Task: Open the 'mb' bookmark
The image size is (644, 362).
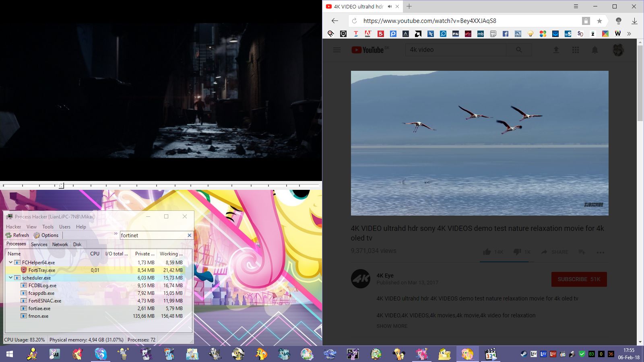Action: pyautogui.click(x=481, y=34)
